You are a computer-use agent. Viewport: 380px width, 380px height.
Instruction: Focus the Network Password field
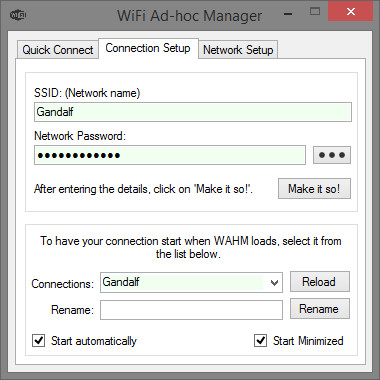(170, 155)
